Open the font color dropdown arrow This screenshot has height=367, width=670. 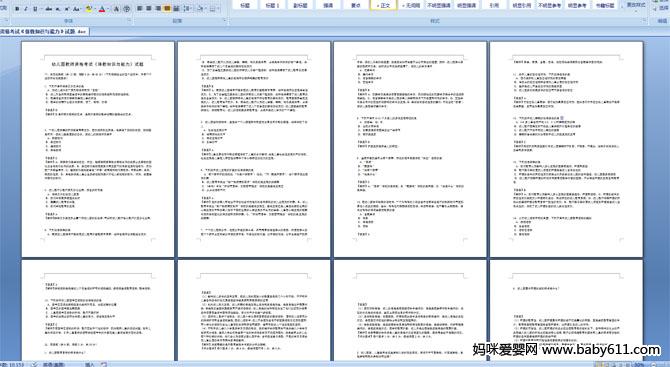pos(108,9)
